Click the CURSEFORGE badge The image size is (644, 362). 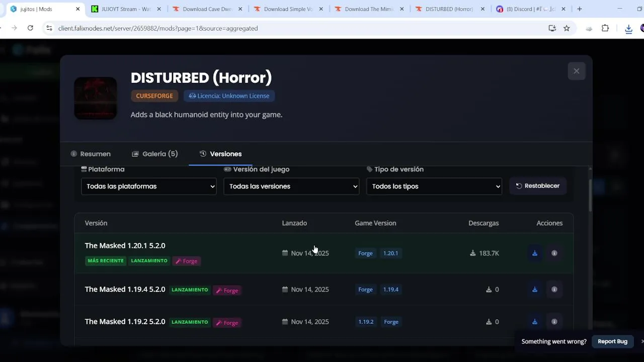(x=154, y=96)
